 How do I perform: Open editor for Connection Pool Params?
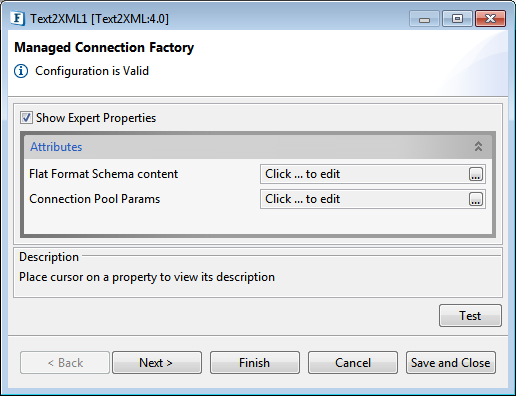click(476, 199)
